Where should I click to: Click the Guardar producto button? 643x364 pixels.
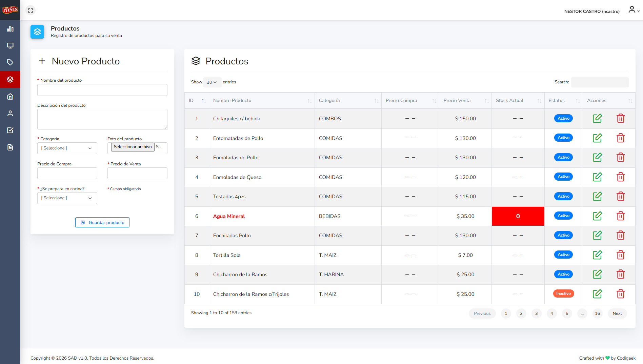102,222
